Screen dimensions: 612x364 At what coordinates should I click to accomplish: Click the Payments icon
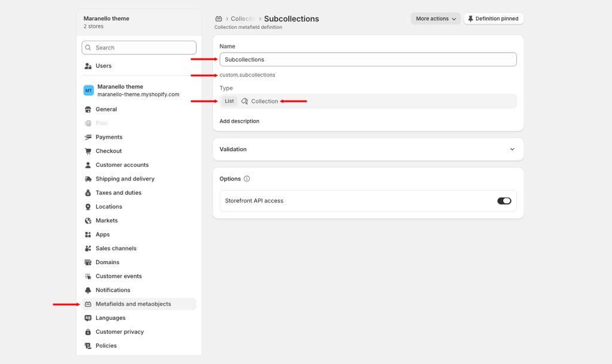point(88,137)
